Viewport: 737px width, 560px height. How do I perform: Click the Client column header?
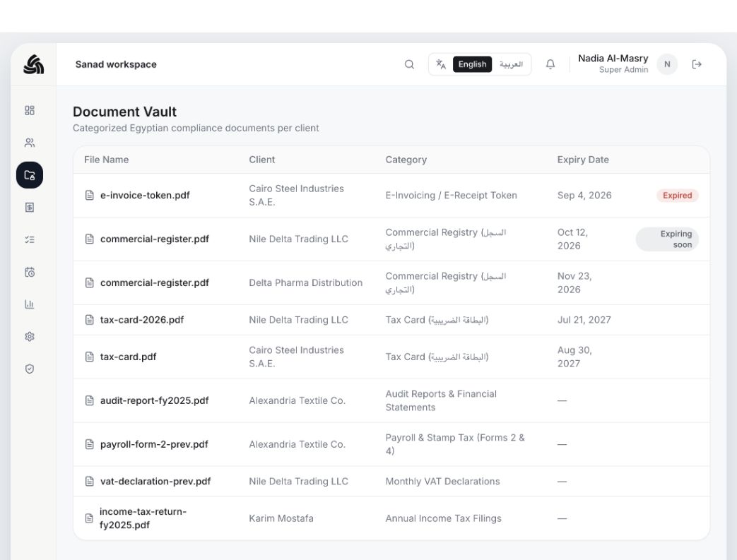pos(262,160)
